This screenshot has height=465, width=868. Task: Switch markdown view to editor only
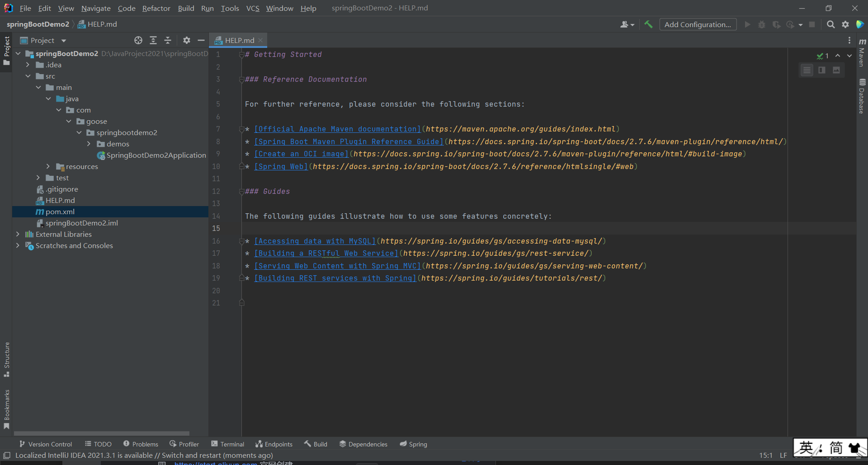807,70
